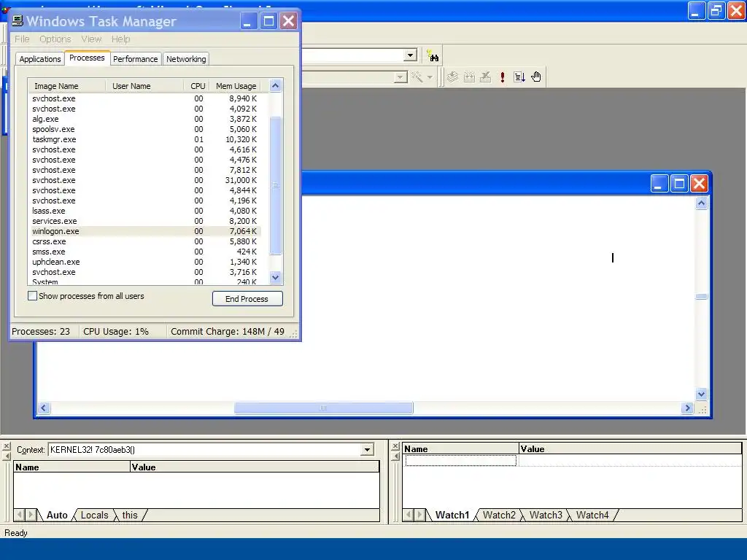Open the Options menu in Task Manager

55,39
